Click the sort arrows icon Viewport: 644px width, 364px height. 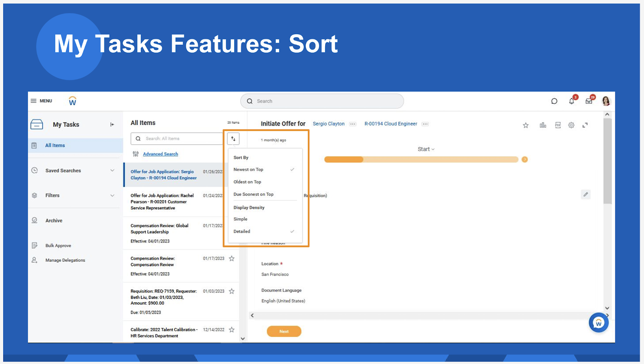pos(233,139)
